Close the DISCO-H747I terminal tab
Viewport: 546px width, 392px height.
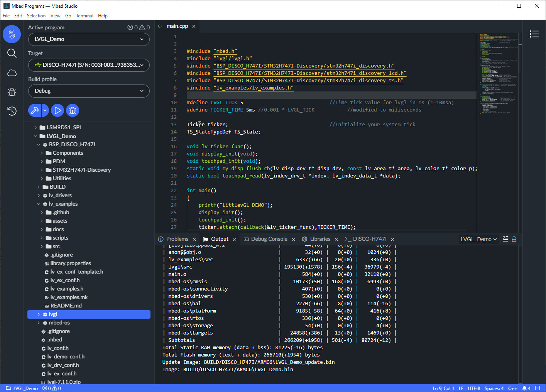tap(392, 239)
